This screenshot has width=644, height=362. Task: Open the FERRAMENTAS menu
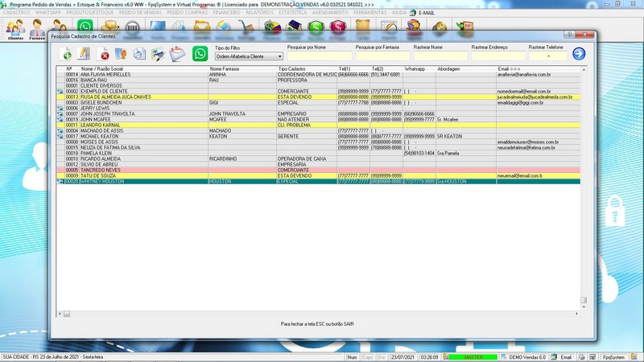tap(370, 13)
